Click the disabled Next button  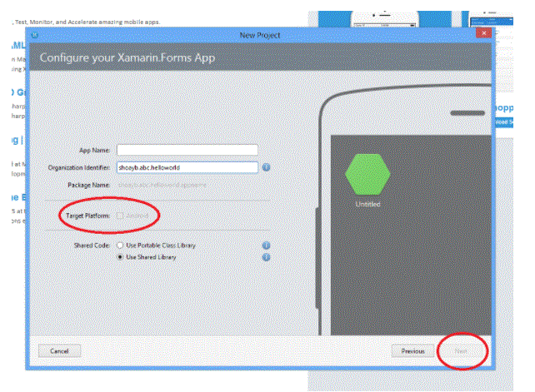461,351
